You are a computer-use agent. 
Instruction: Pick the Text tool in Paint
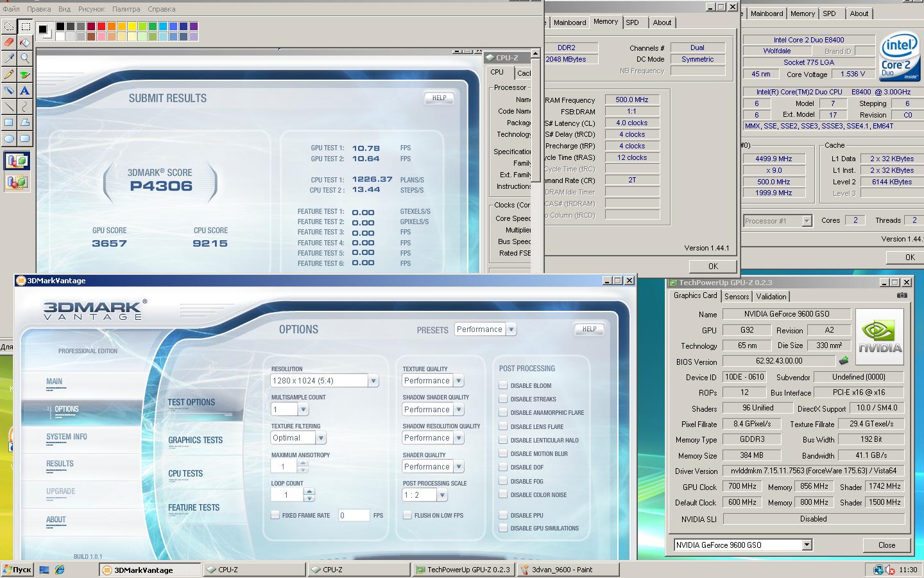25,91
